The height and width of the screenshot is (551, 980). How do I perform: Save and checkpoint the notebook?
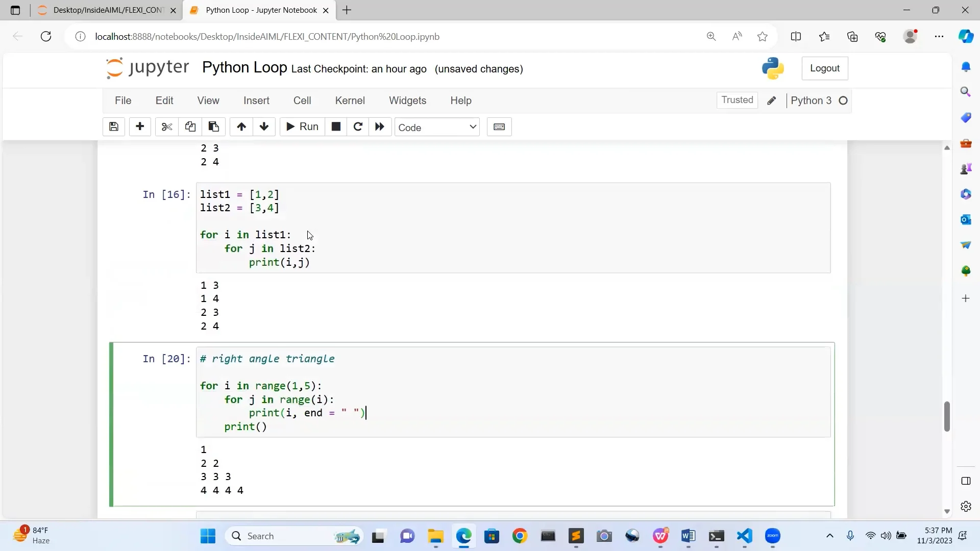pyautogui.click(x=114, y=127)
